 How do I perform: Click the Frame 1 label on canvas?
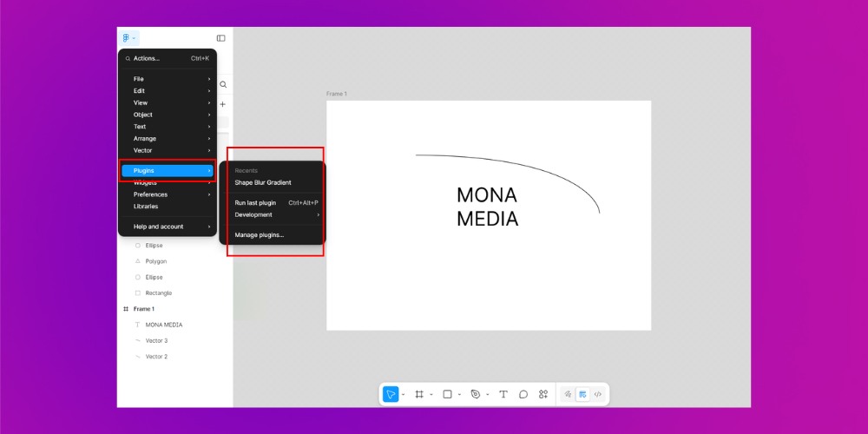337,94
